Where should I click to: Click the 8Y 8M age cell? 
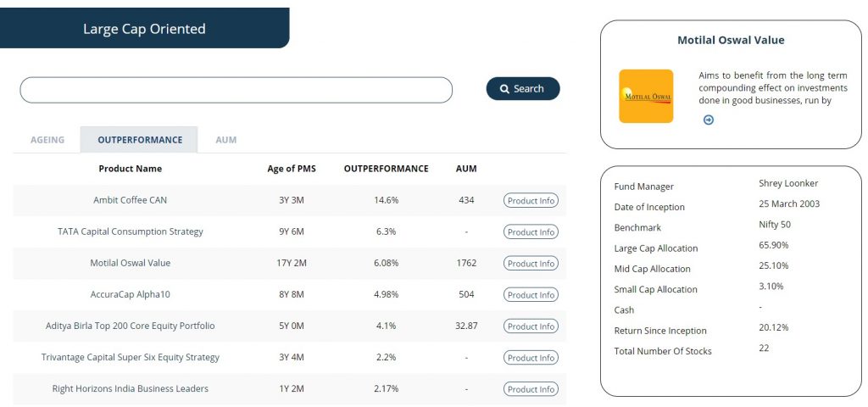[292, 294]
